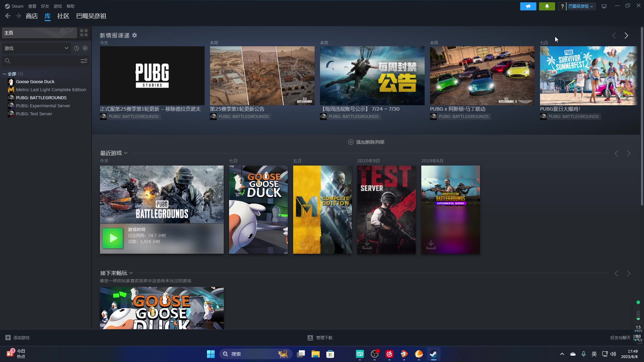Show hidden system tray icons
This screenshot has height=362, width=644.
click(x=562, y=354)
